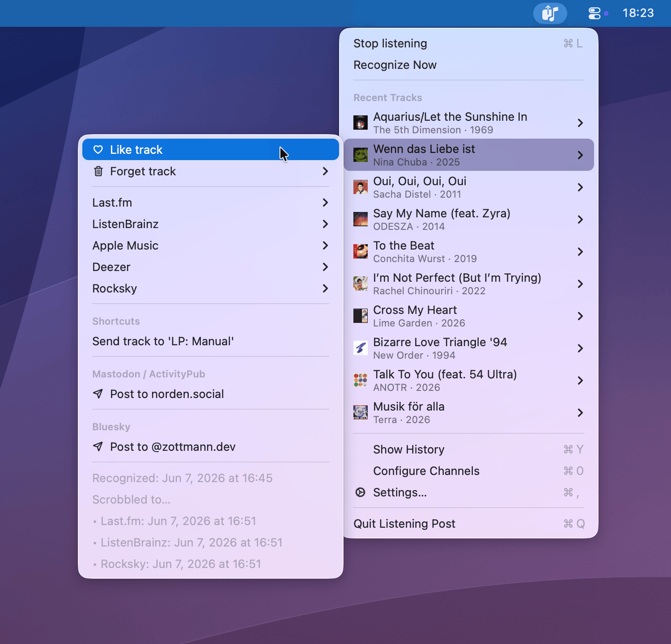Expand the Deezer submenu chevron
The image size is (671, 644).
click(x=325, y=267)
